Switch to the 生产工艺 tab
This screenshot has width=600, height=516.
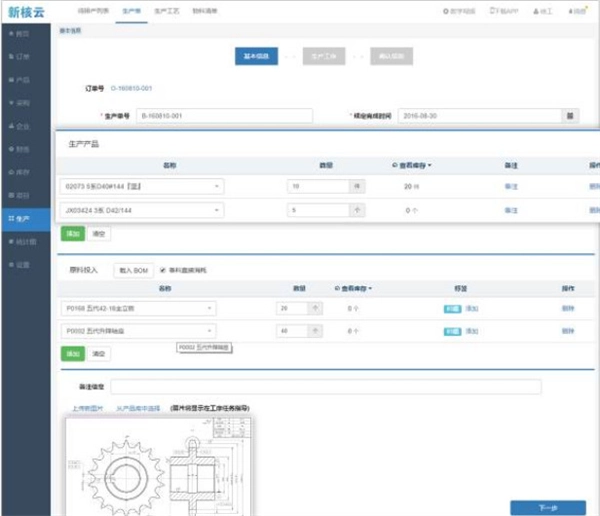(x=167, y=10)
